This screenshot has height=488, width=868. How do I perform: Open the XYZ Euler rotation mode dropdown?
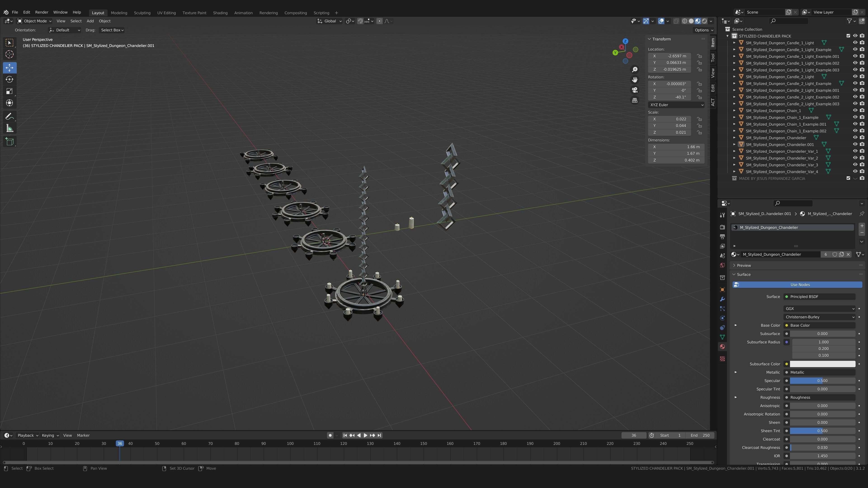tap(676, 105)
